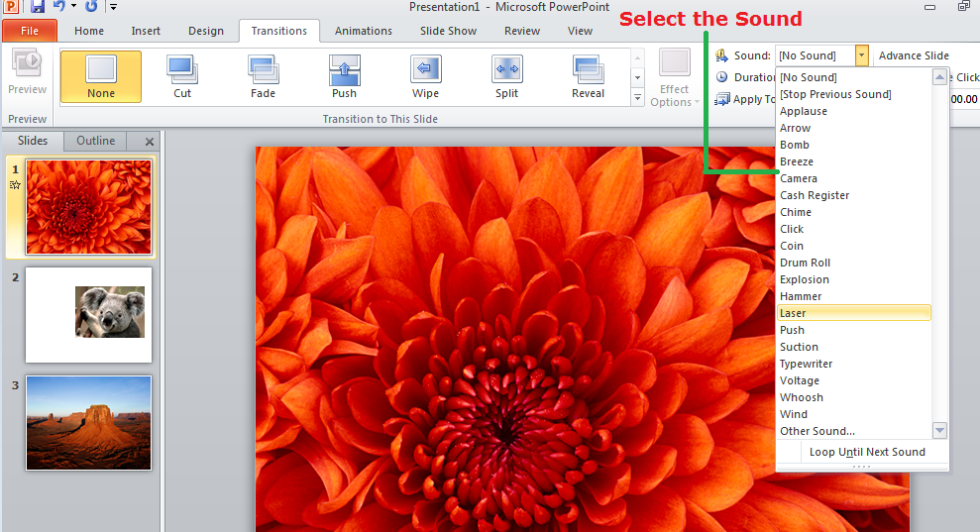Switch to the Design tab

click(206, 31)
